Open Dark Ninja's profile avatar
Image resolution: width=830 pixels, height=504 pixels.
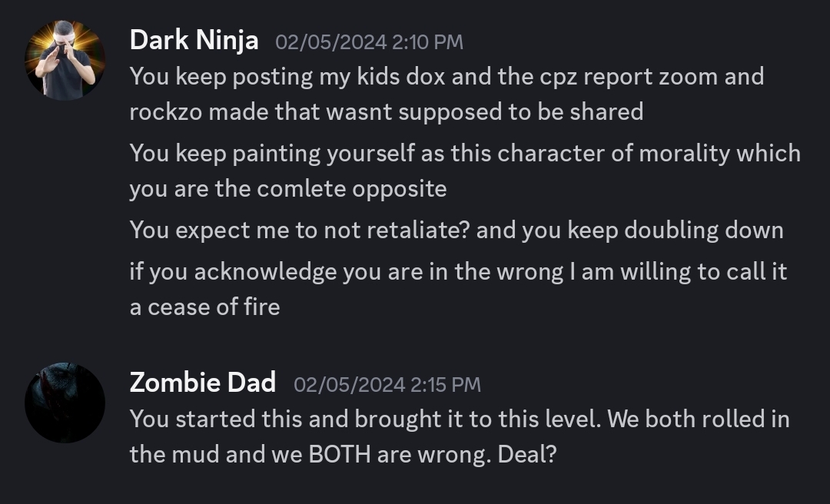pyautogui.click(x=65, y=60)
